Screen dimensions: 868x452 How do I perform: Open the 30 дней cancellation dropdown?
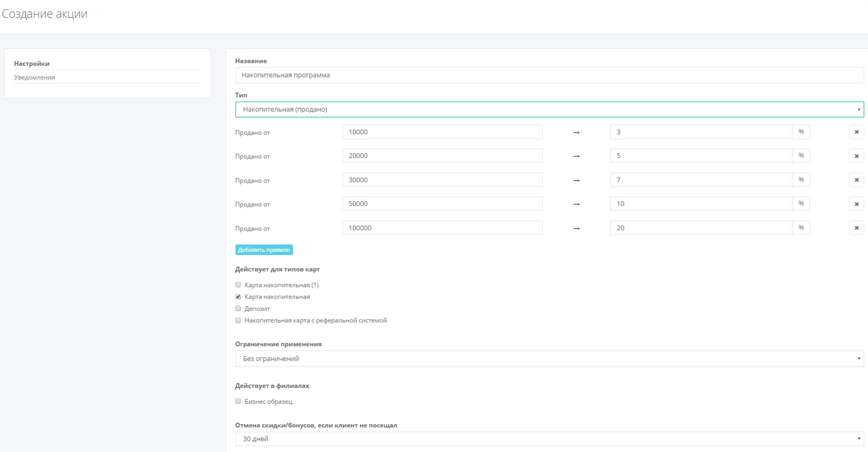click(x=550, y=439)
